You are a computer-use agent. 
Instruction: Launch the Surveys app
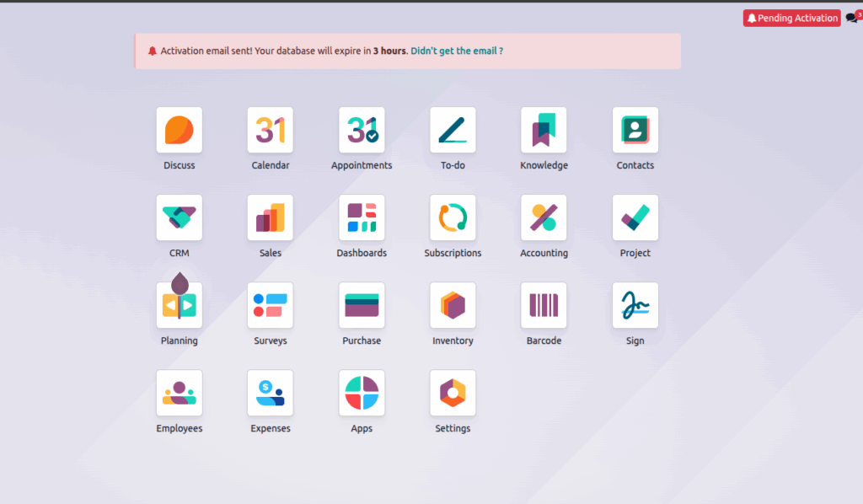pyautogui.click(x=271, y=305)
